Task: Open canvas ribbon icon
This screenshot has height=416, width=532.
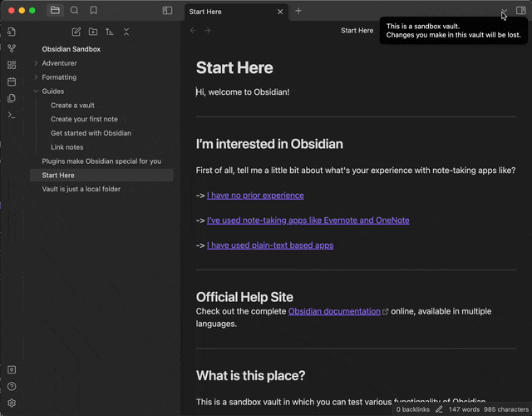Action: pos(12,65)
